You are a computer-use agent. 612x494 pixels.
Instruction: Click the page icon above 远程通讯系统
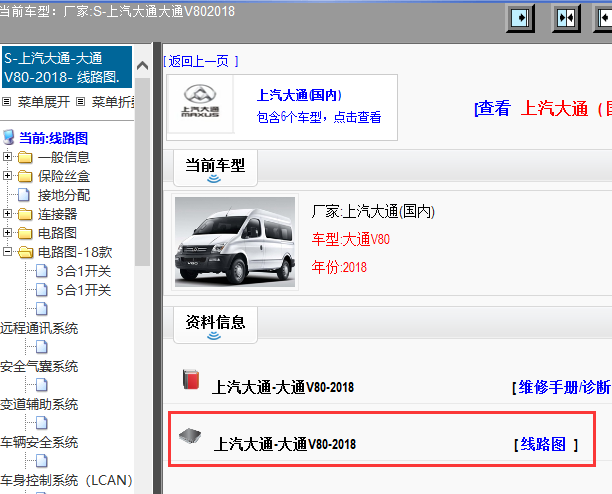click(x=42, y=308)
